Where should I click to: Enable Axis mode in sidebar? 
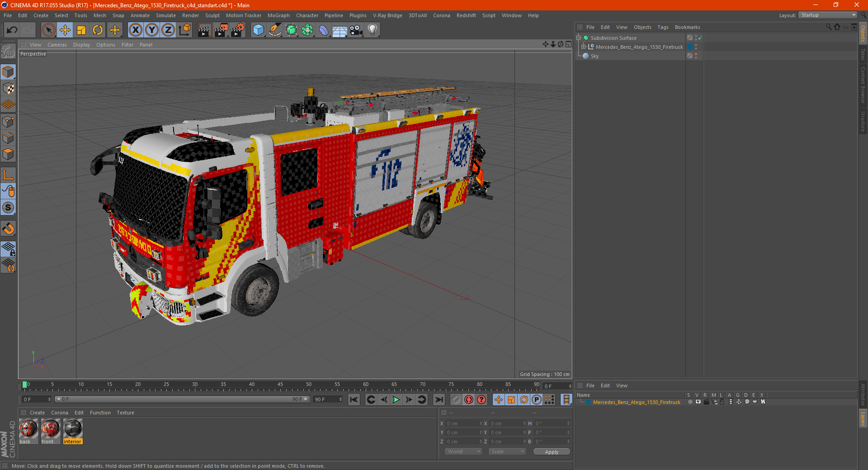[8, 175]
